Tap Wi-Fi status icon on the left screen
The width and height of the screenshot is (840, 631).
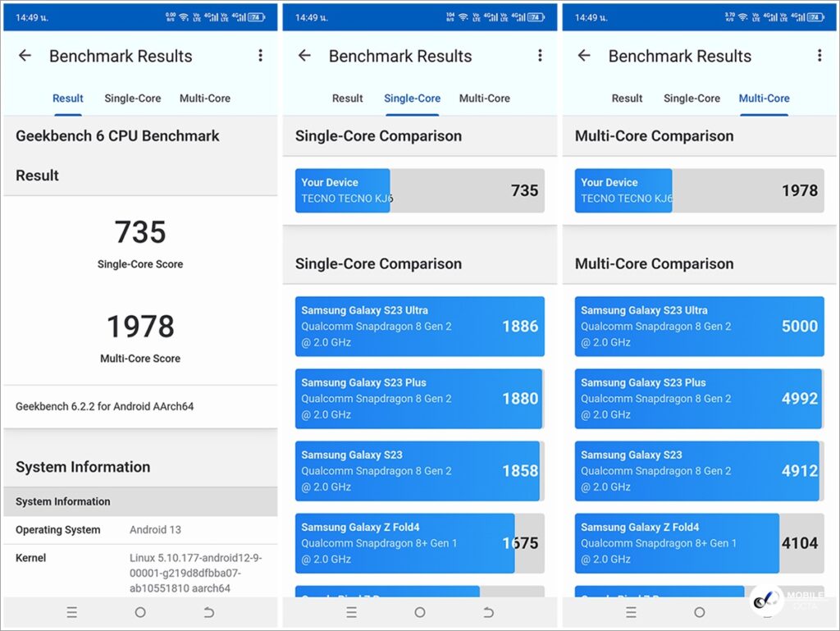coord(184,17)
